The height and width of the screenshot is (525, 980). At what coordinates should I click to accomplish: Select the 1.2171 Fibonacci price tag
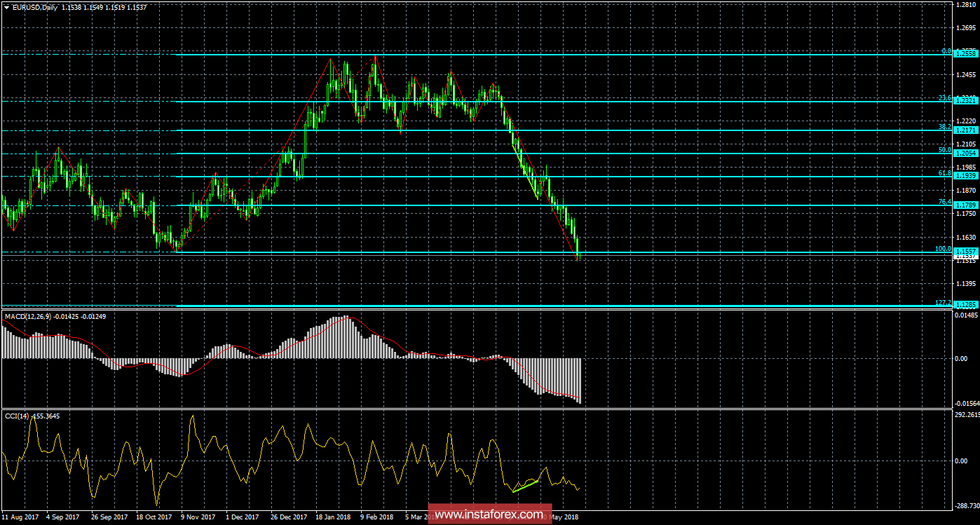967,130
